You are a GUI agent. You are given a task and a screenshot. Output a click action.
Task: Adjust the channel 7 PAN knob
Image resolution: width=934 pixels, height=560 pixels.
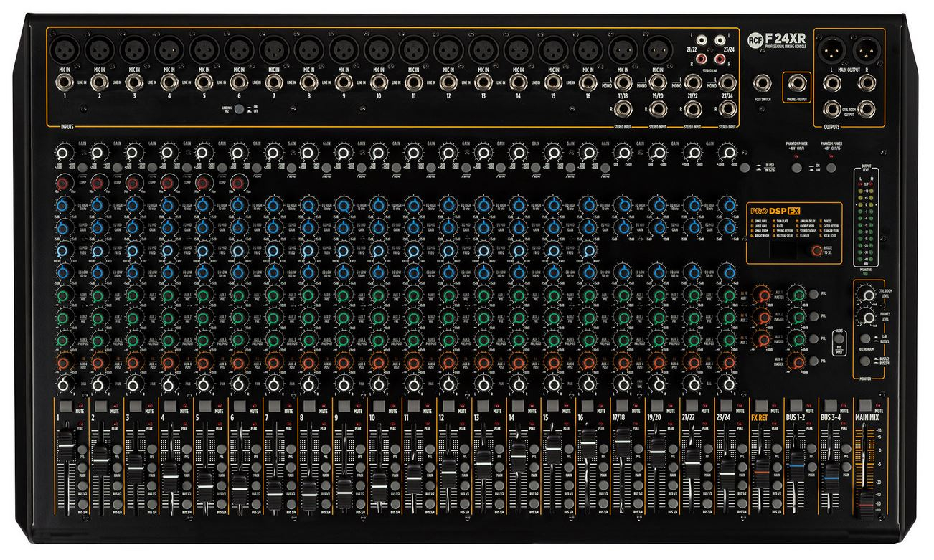273,385
